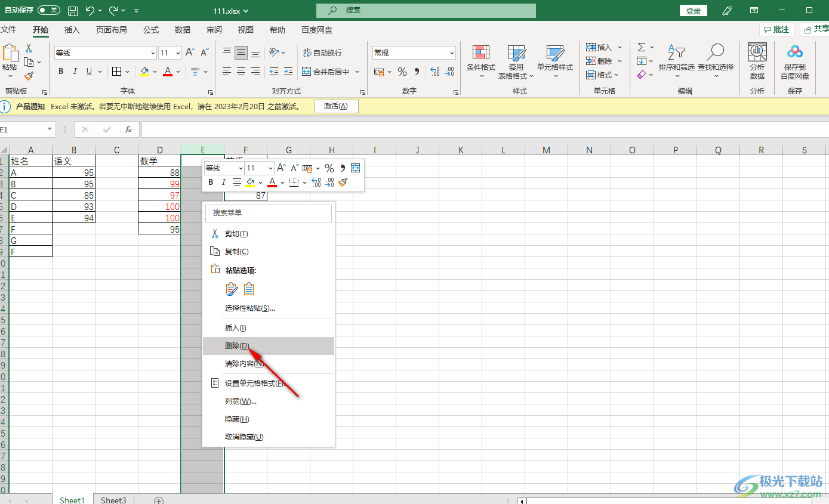Viewport: 829px width, 504px height.
Task: Open Sort and Filter (排序和筛选)
Action: (x=676, y=62)
